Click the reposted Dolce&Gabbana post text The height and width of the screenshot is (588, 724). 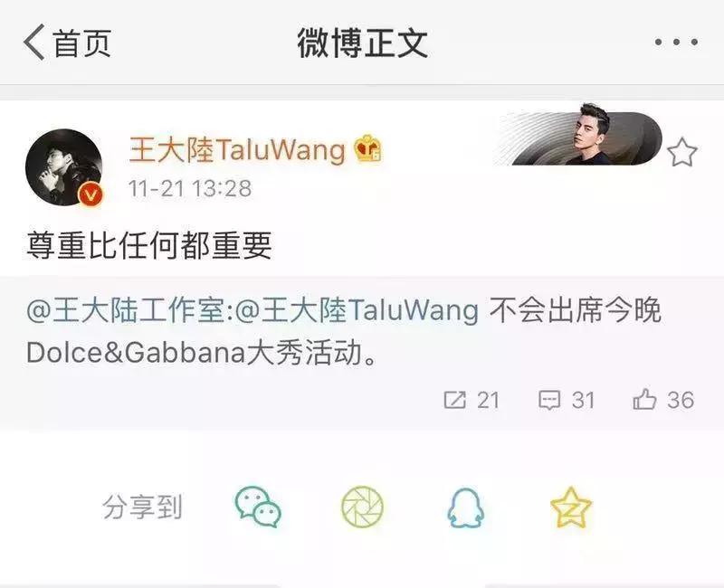344,331
